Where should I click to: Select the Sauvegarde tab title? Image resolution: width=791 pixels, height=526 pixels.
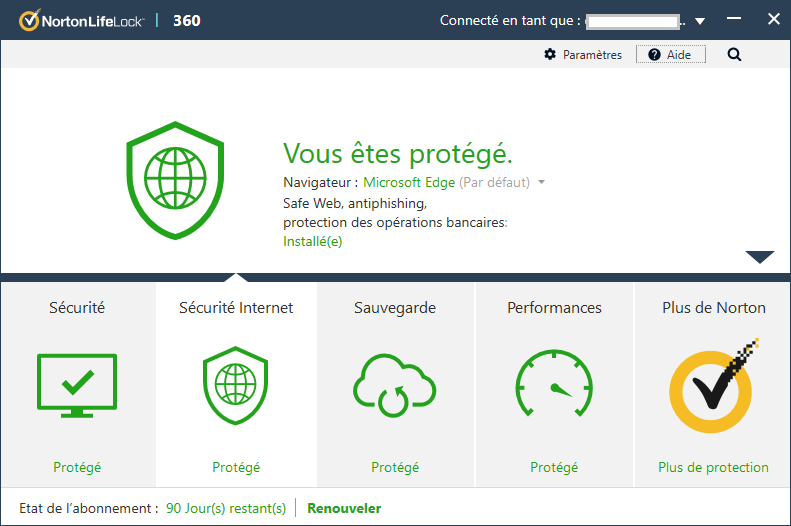point(395,308)
